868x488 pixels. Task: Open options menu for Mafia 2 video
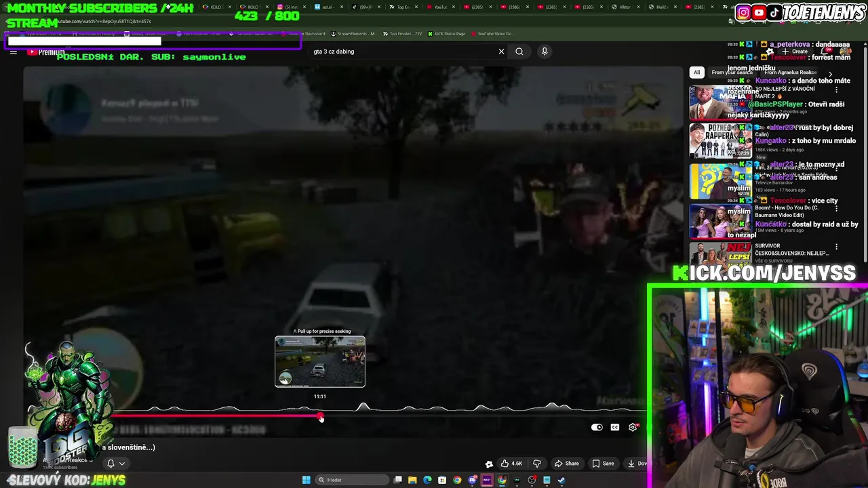[x=836, y=89]
